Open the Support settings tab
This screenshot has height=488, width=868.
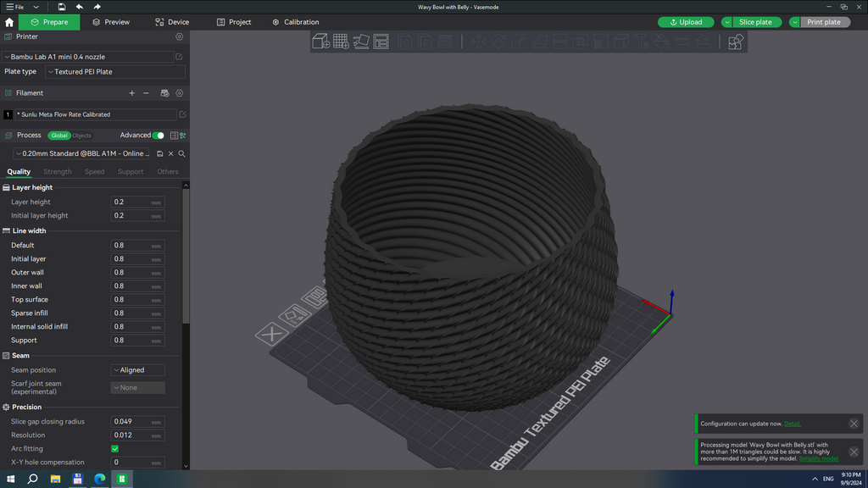click(x=130, y=171)
